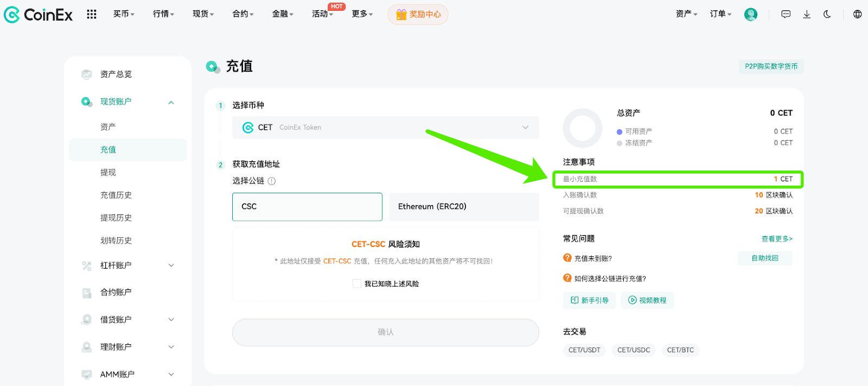Select the Ethereum (ERC20) chain option
The image size is (868, 386).
pyautogui.click(x=464, y=207)
